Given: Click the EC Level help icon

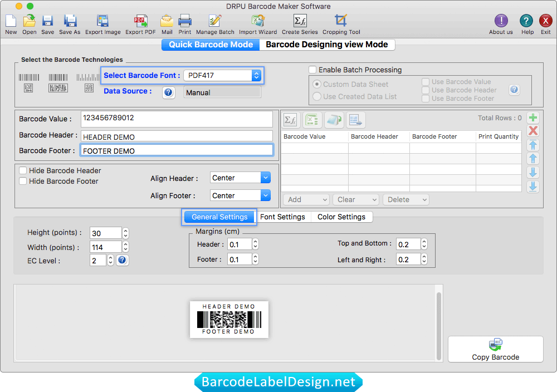Looking at the screenshot, I should point(122,260).
